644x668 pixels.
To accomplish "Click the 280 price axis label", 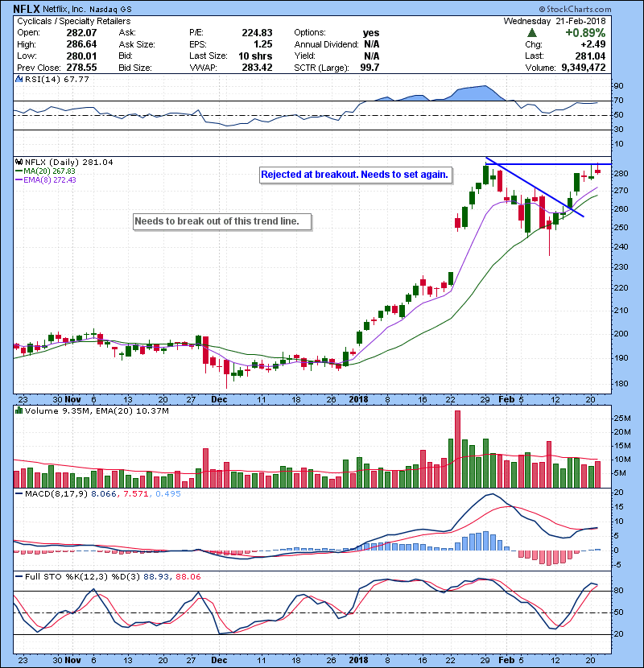I will (x=621, y=174).
